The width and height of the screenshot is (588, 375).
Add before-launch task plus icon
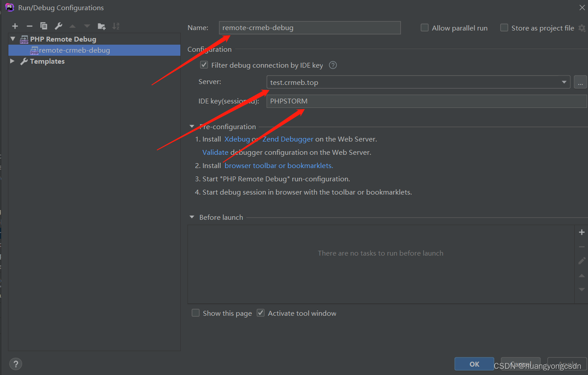pos(582,232)
